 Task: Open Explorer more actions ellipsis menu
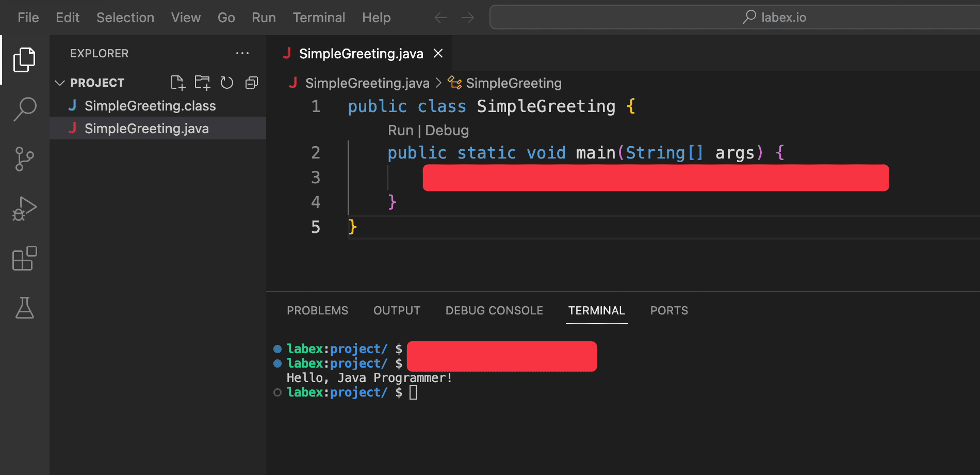242,53
